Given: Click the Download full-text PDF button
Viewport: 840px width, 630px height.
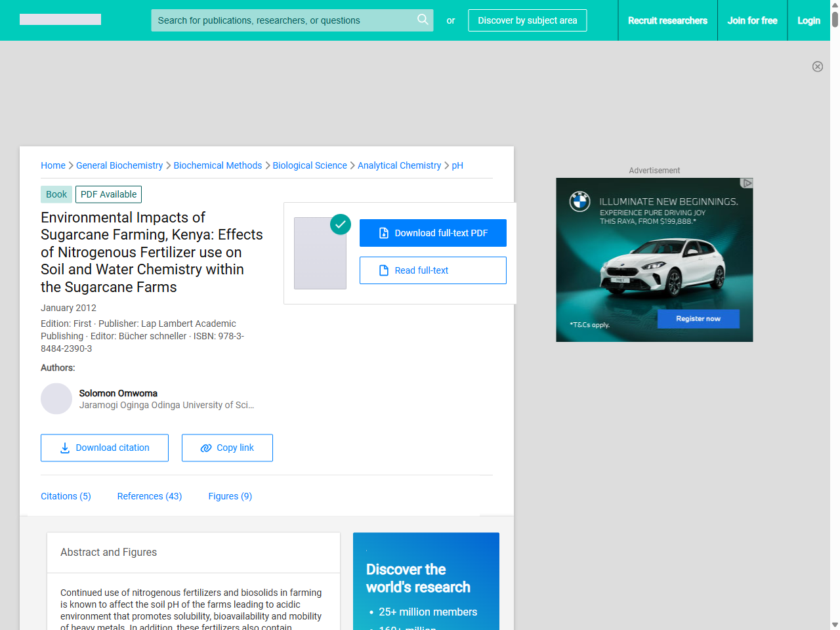Looking at the screenshot, I should [433, 233].
